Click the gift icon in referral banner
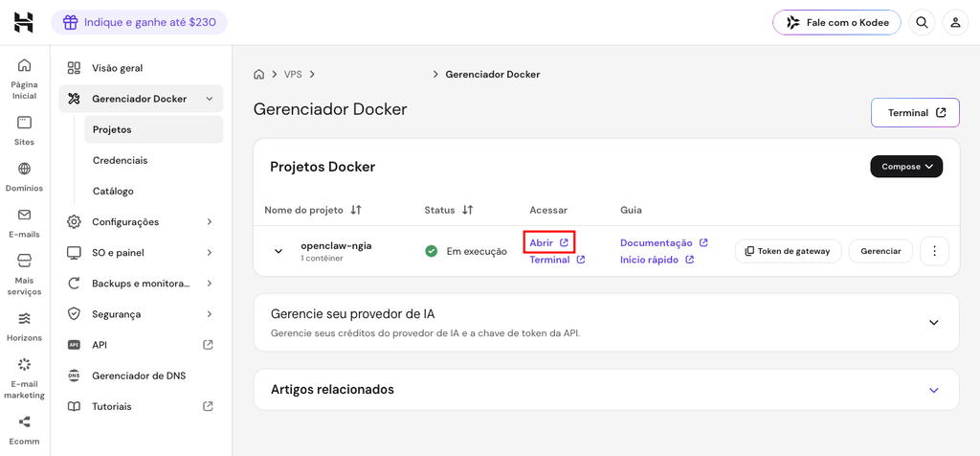 tap(71, 23)
